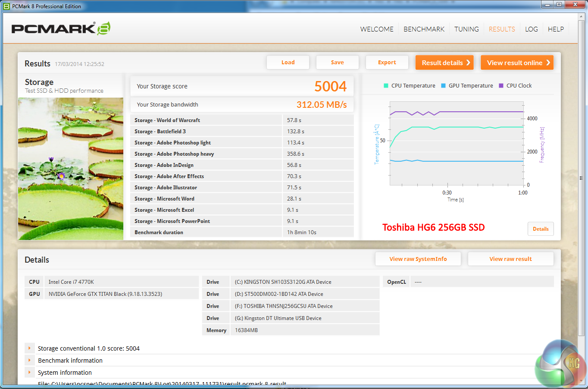The image size is (588, 389).
Task: Click the 1h 8min 10s duration value
Action: point(302,232)
